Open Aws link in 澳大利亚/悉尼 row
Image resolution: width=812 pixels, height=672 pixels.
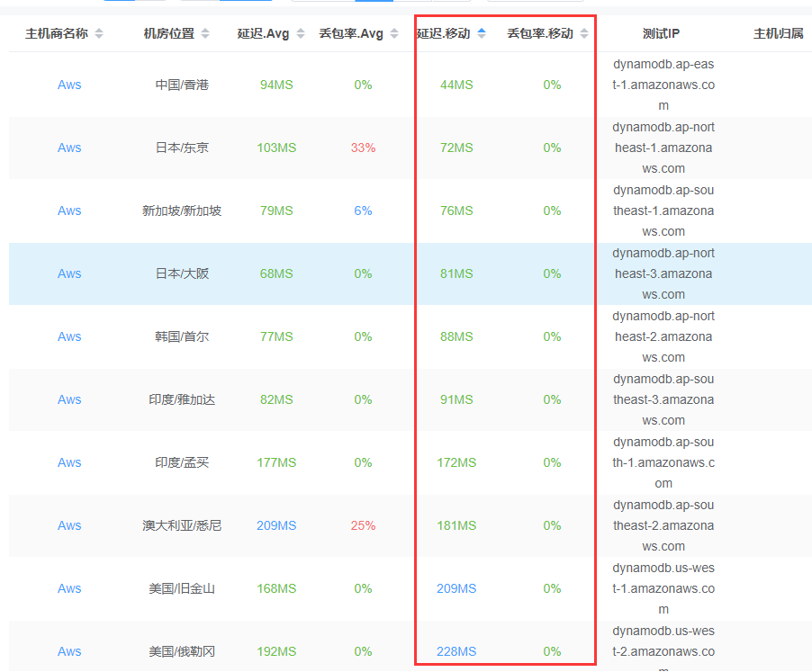pos(69,525)
